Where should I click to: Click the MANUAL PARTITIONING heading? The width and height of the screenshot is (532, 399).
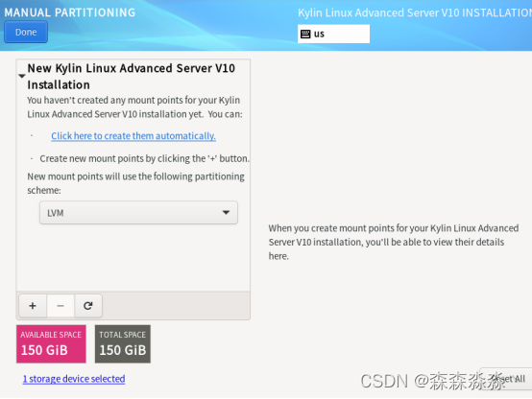(x=69, y=12)
